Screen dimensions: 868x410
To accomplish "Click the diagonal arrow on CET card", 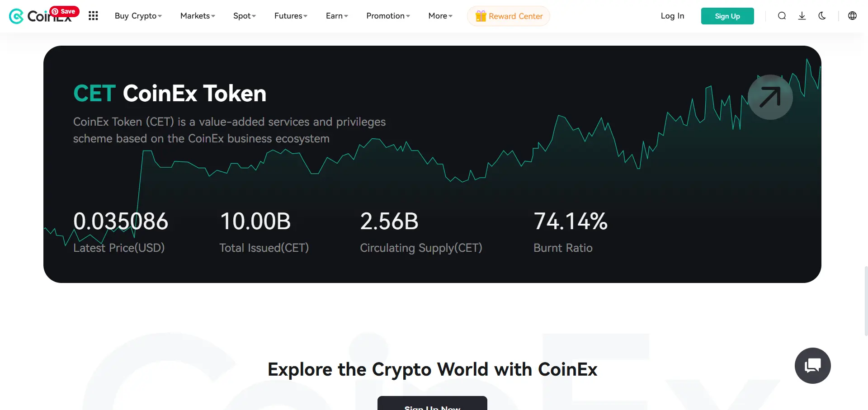I will click(x=770, y=97).
